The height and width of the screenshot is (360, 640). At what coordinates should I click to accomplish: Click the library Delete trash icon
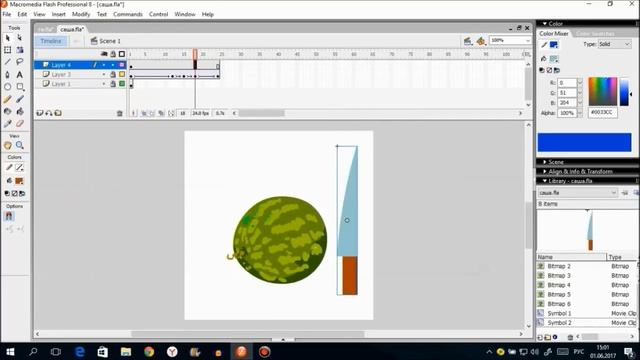(x=570, y=337)
